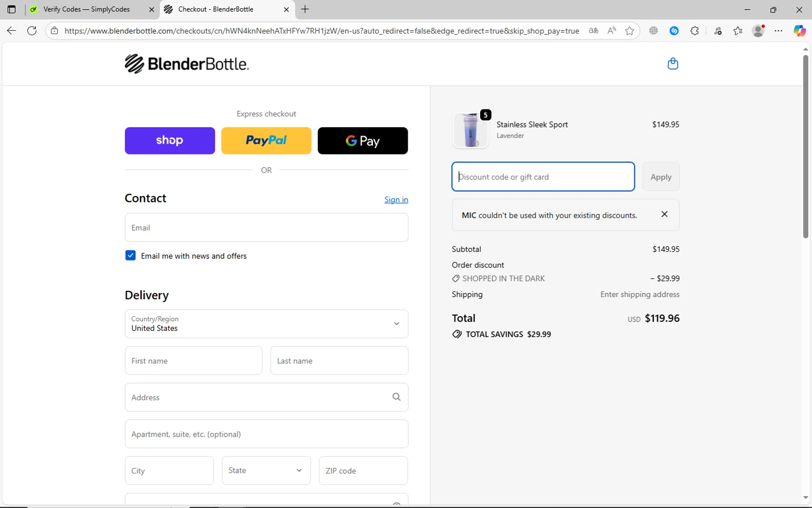Focus the Last name field
The image size is (812, 508).
pyautogui.click(x=339, y=361)
